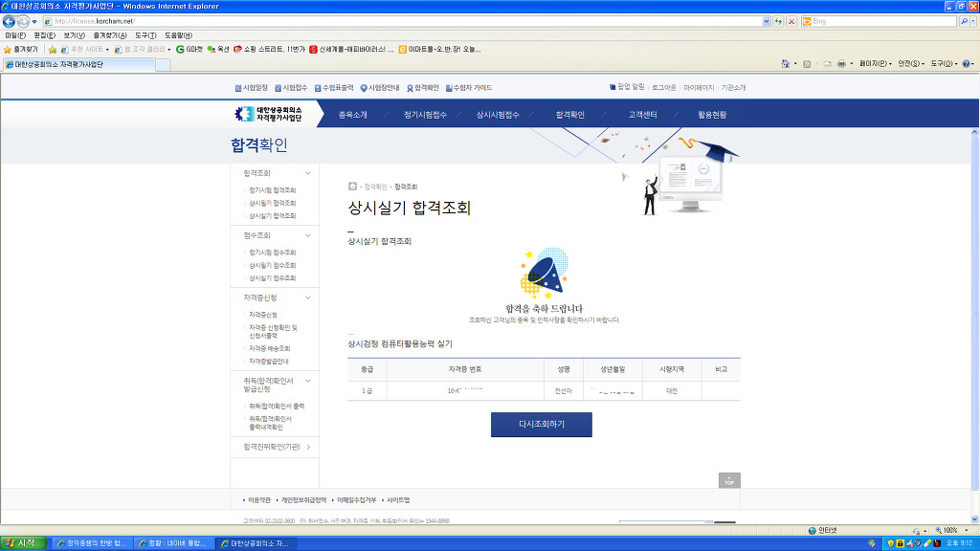Viewport: 980px width, 551px height.
Task: Open the 이마트몰 favorites bar shortcut
Action: tap(440, 50)
